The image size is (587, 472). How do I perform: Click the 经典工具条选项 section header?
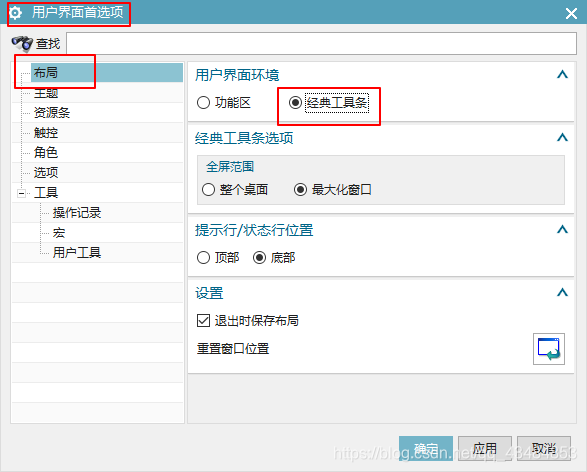click(x=244, y=138)
